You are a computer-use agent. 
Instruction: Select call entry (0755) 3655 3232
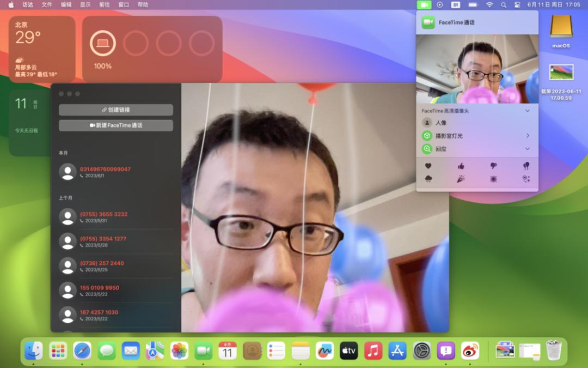116,217
